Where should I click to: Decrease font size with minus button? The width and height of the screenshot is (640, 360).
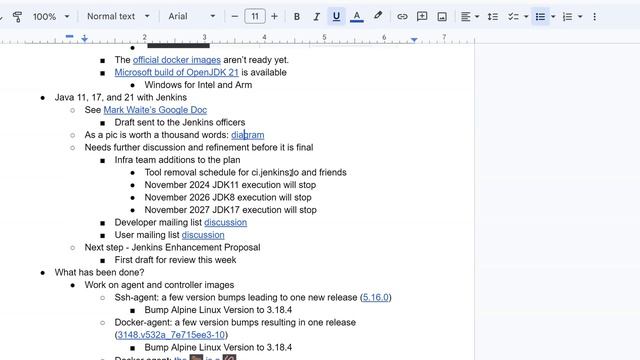(235, 17)
